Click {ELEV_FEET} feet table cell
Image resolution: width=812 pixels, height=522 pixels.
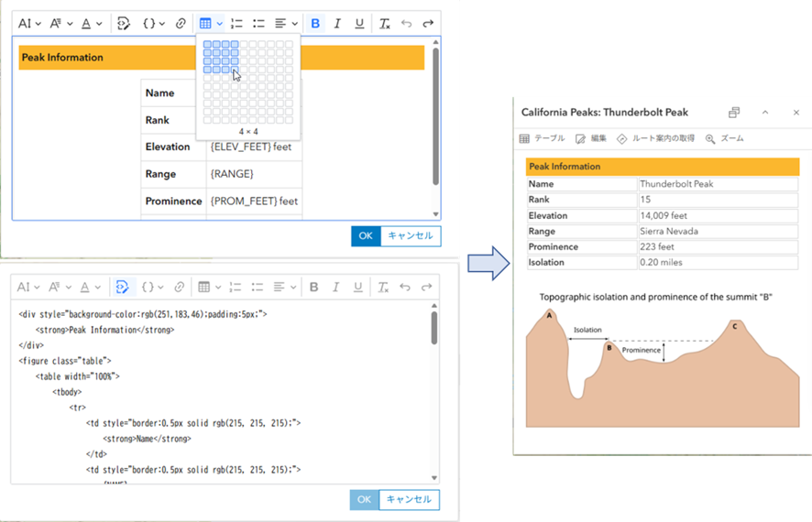(254, 147)
